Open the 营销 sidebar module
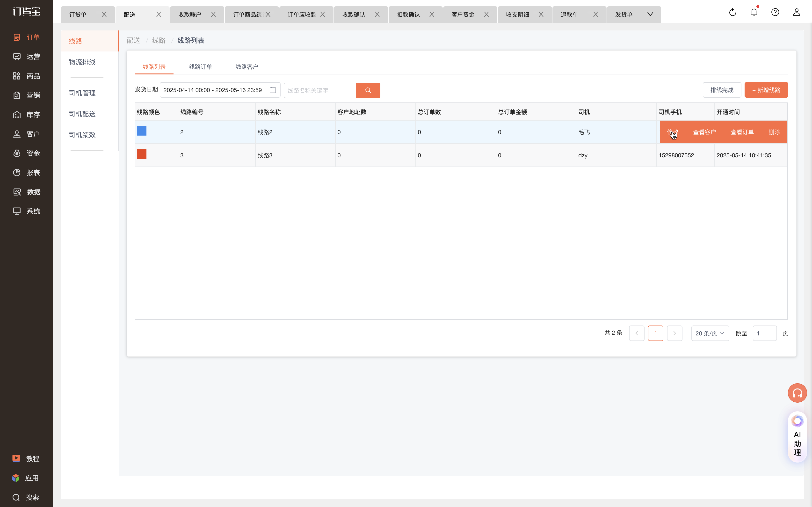This screenshot has width=812, height=507. (x=27, y=95)
